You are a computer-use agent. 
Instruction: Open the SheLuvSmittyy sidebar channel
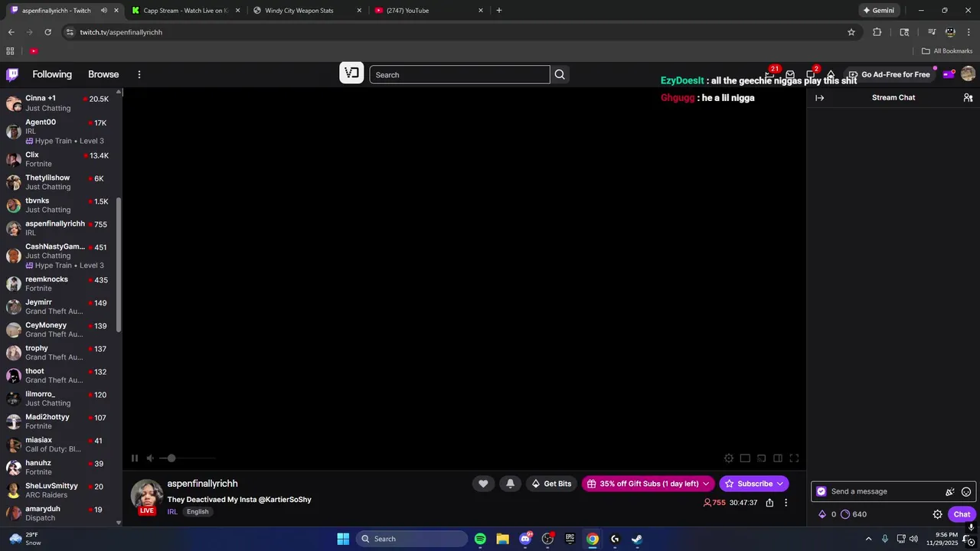point(60,491)
